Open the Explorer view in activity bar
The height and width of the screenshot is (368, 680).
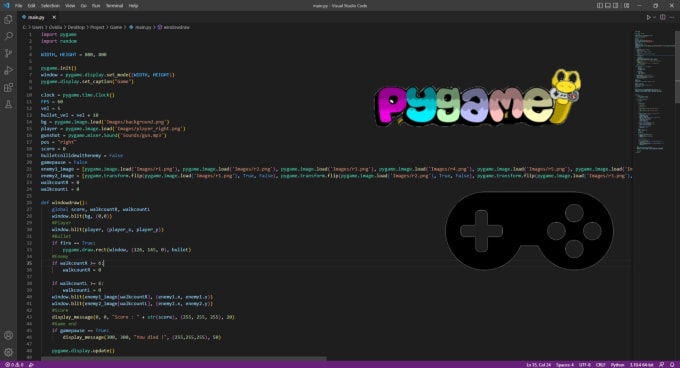8,20
